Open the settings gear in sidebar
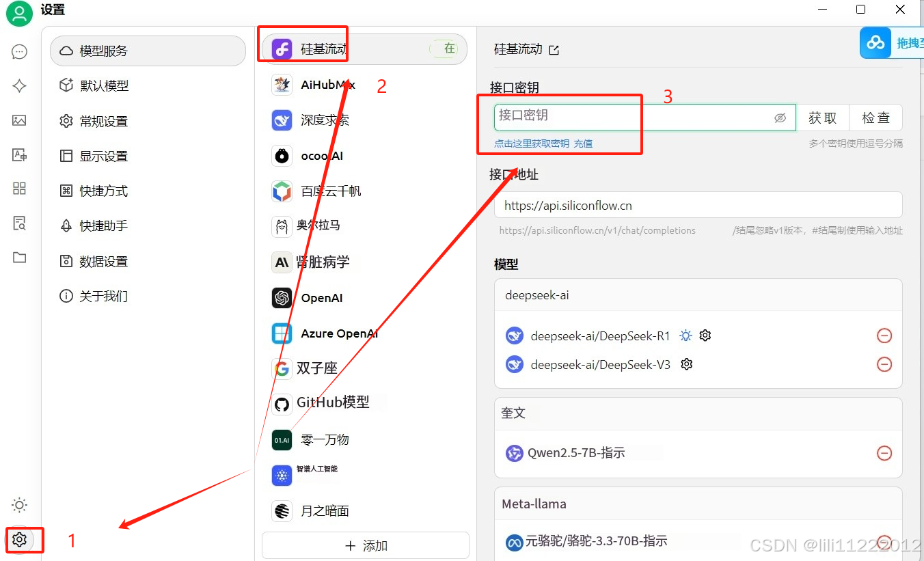Image resolution: width=924 pixels, height=561 pixels. click(x=20, y=540)
